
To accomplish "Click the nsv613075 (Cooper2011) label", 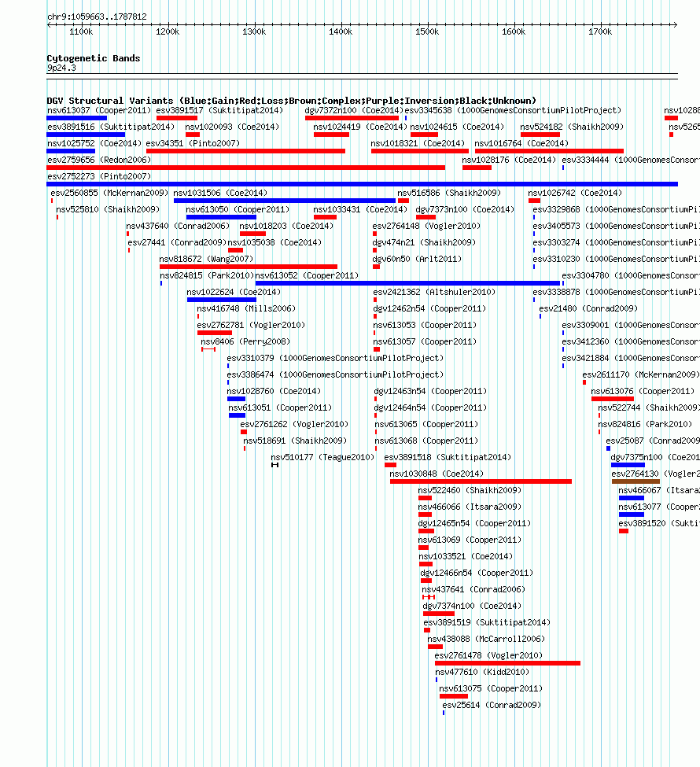I will (491, 688).
